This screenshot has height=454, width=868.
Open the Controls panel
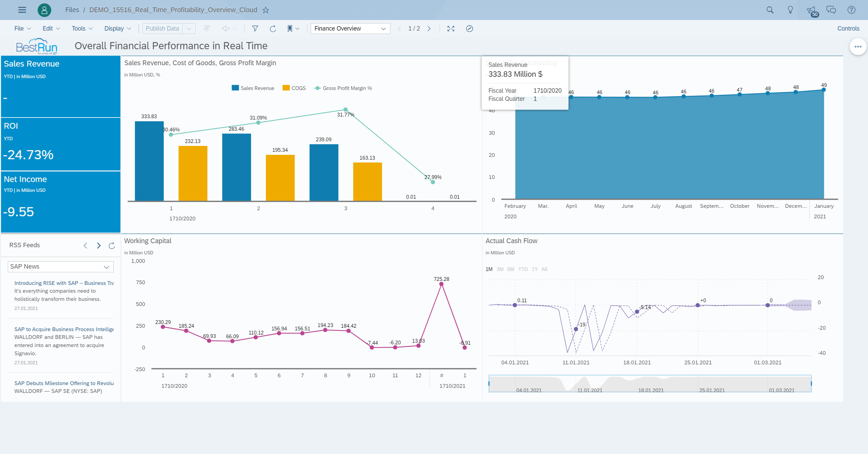tap(848, 29)
